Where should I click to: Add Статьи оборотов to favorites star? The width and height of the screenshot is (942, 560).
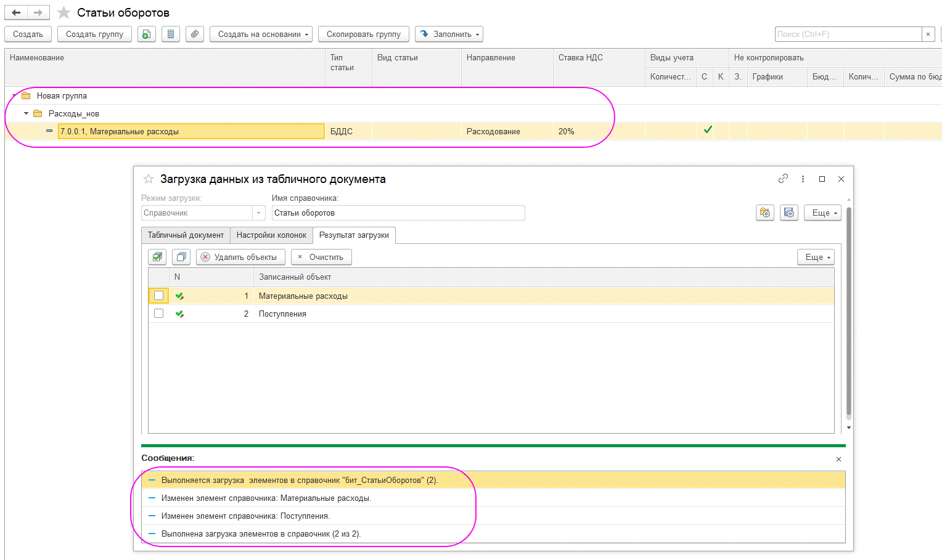[x=63, y=13]
